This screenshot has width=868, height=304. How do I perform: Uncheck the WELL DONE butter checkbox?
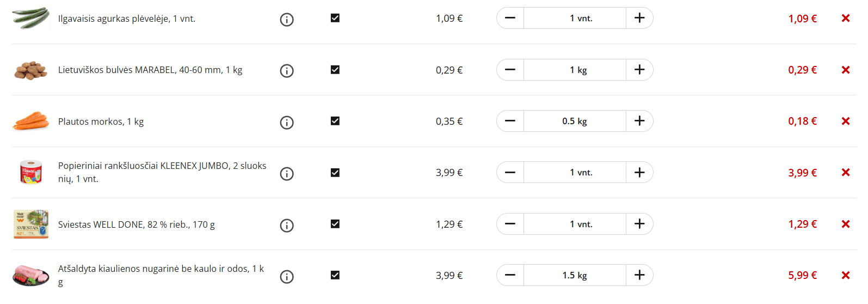tap(335, 224)
